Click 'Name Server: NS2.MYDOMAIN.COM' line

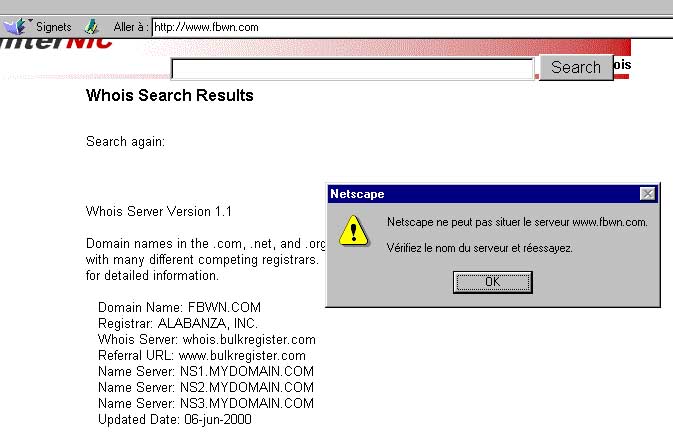tap(206, 387)
